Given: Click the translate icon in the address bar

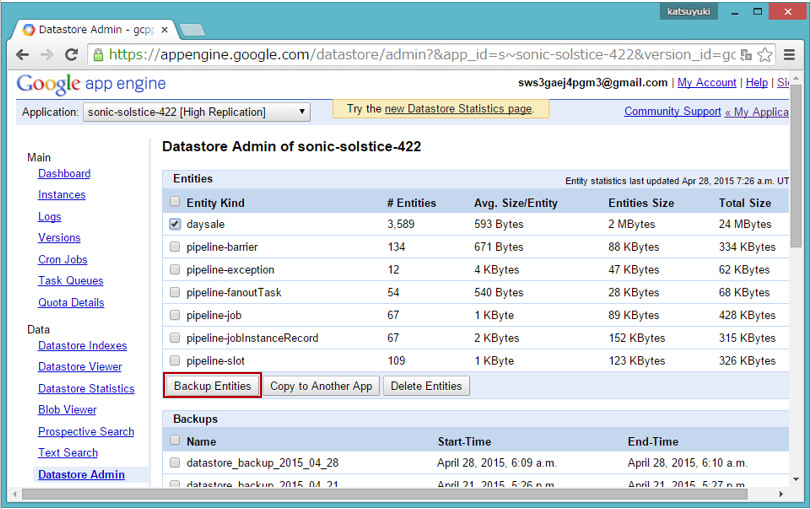Looking at the screenshot, I should point(746,55).
